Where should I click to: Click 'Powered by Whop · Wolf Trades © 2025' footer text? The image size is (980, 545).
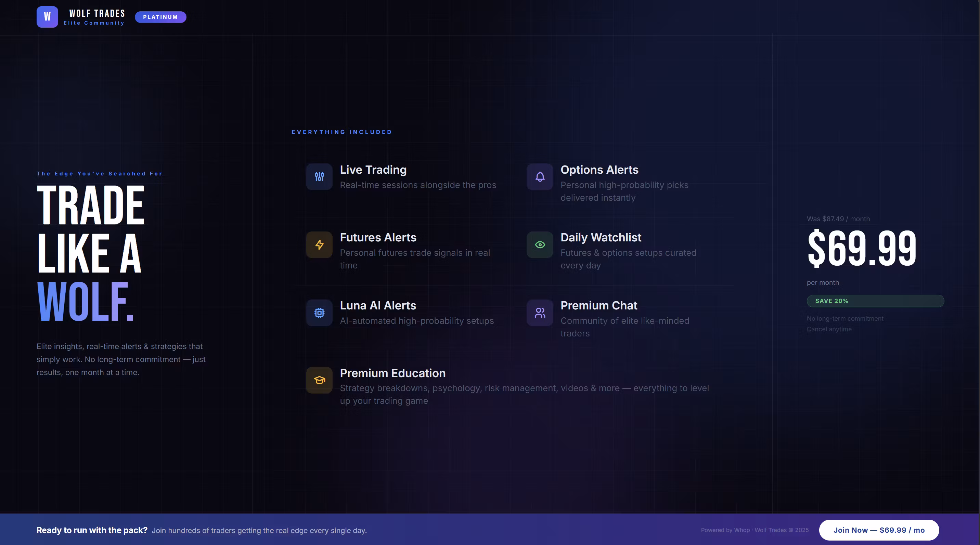755,530
